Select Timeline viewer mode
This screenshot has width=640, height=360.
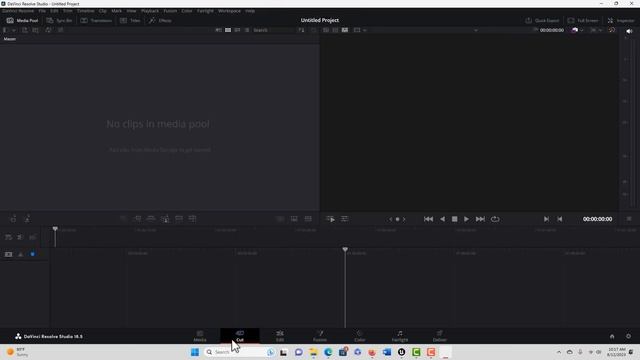345,30
